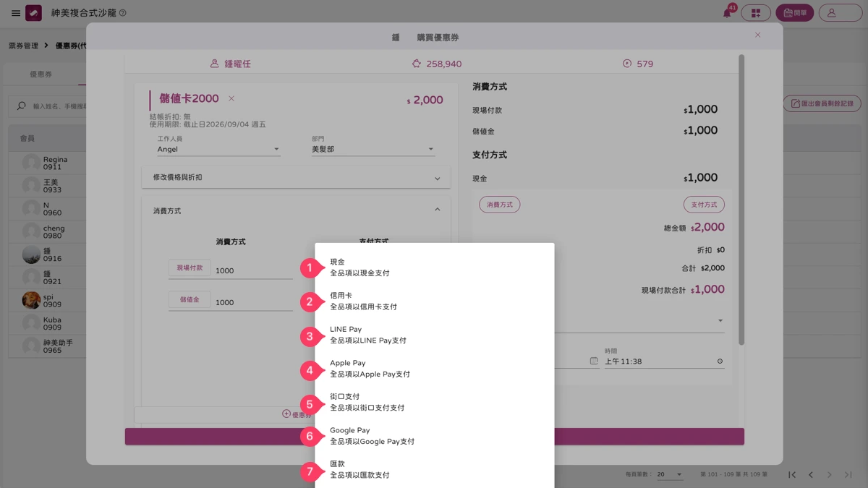Select 信用卡 payment option
Screen dimensions: 868x488
point(435,301)
